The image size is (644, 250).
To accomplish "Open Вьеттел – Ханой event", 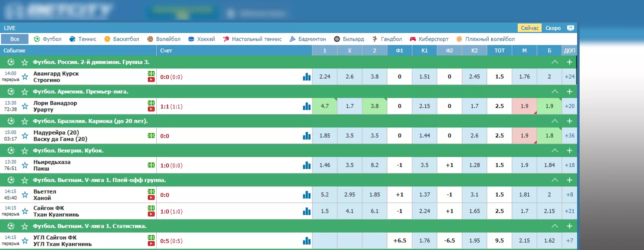I will 45,195.
